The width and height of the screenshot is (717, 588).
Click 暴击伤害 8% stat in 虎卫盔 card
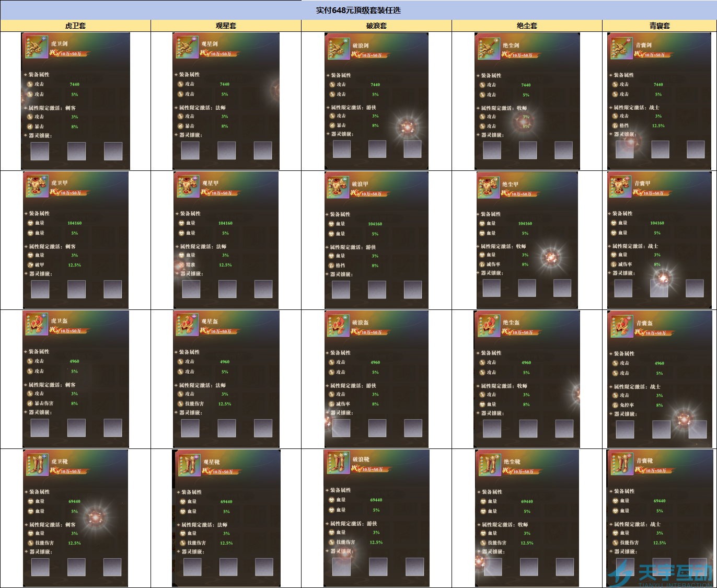(53, 403)
